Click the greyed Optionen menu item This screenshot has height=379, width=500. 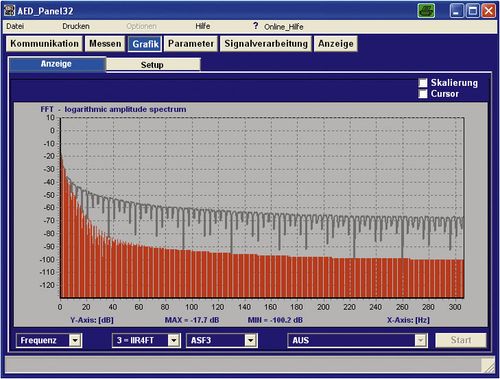(x=141, y=26)
